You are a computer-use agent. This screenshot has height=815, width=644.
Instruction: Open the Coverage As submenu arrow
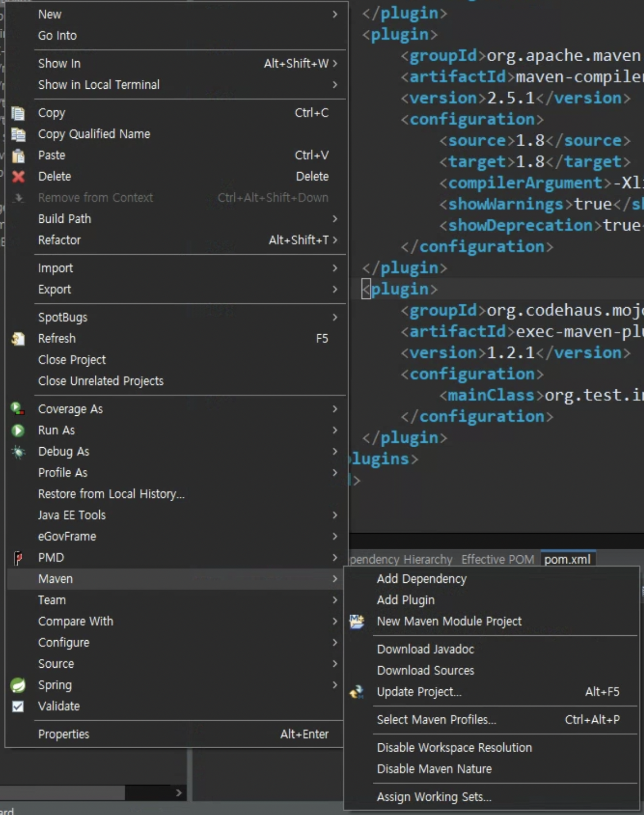pyautogui.click(x=335, y=409)
